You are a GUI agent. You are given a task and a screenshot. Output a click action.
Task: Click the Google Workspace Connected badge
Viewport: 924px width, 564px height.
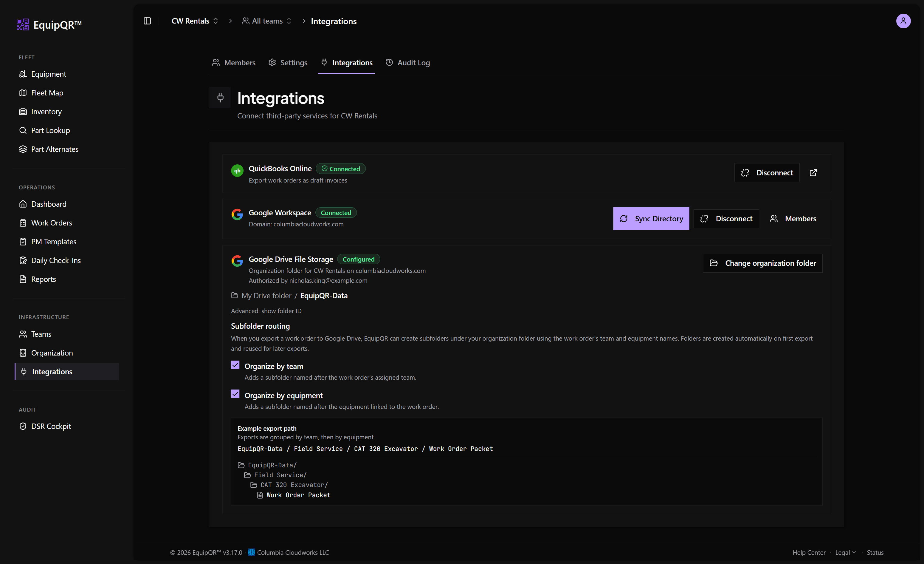(336, 212)
